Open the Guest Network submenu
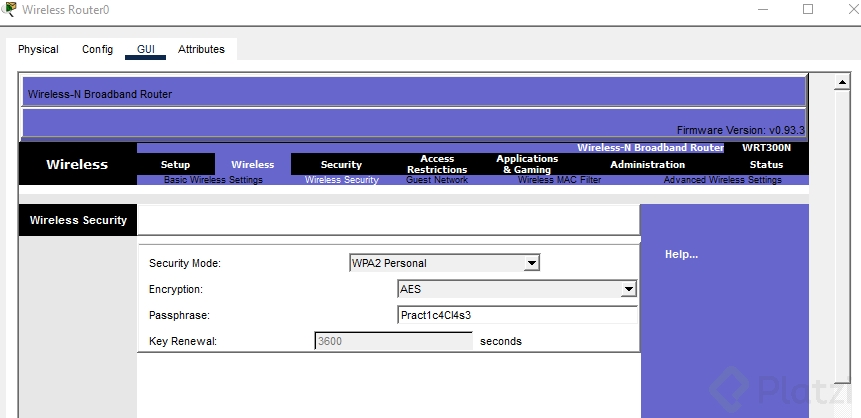861x418 pixels. coord(437,180)
